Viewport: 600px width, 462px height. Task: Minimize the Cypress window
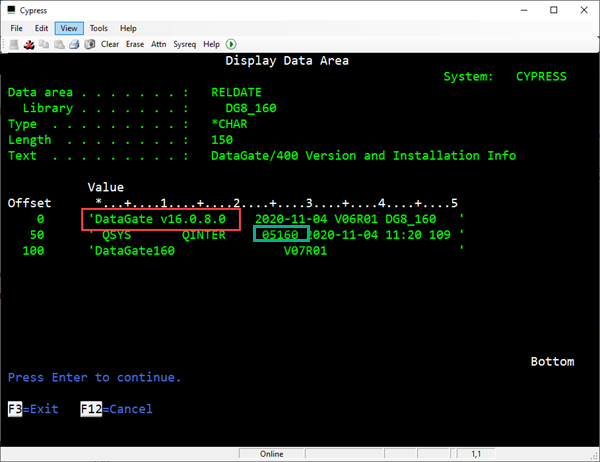(524, 10)
